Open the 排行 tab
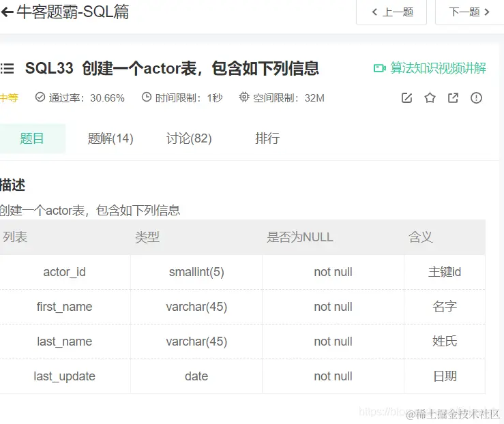Image resolution: width=504 pixels, height=424 pixels. point(267,138)
